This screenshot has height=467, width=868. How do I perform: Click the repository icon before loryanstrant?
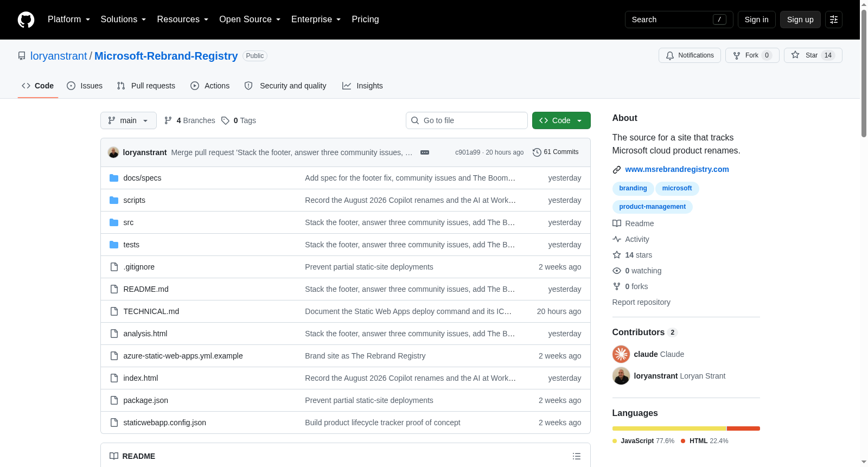(22, 56)
